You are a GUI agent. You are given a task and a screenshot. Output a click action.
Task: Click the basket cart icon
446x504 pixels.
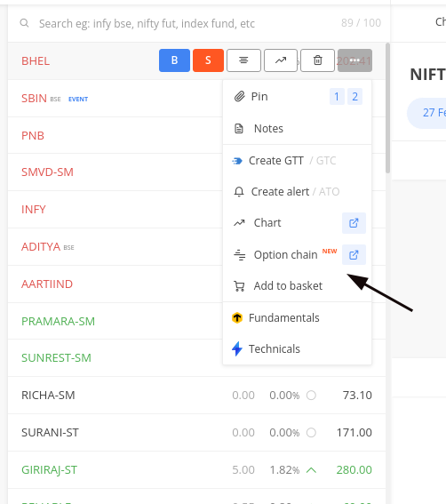tap(239, 286)
